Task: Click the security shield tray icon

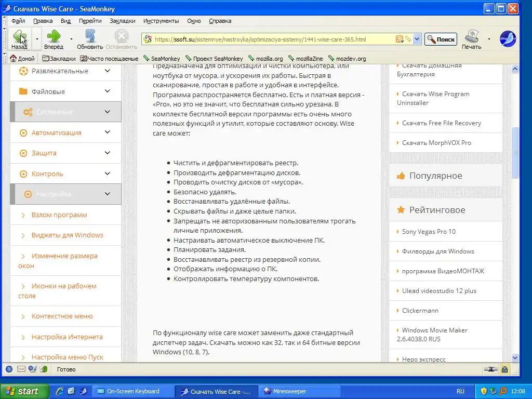Action: pos(484,391)
